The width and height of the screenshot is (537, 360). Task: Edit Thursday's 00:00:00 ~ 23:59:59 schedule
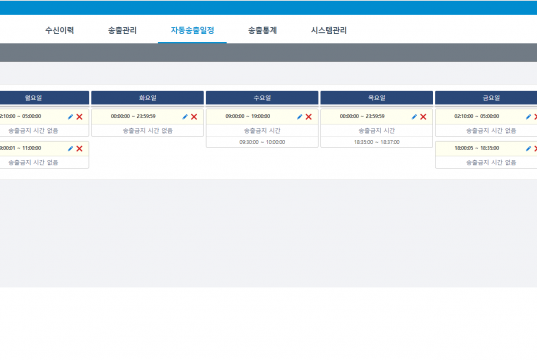414,117
